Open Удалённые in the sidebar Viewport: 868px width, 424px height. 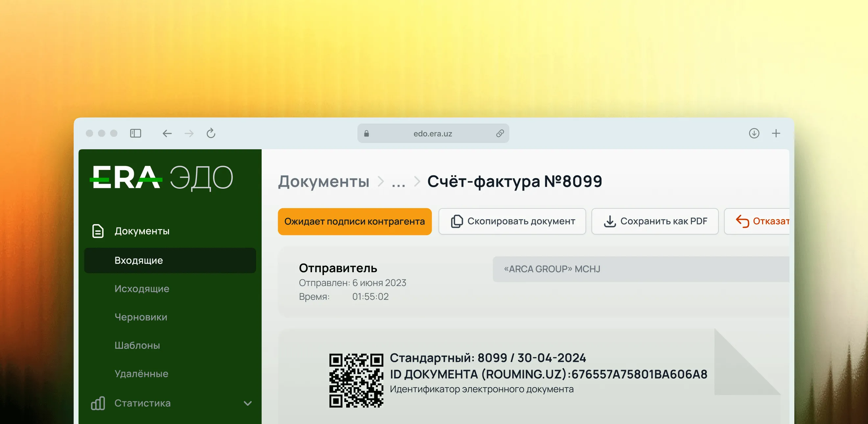(x=141, y=373)
